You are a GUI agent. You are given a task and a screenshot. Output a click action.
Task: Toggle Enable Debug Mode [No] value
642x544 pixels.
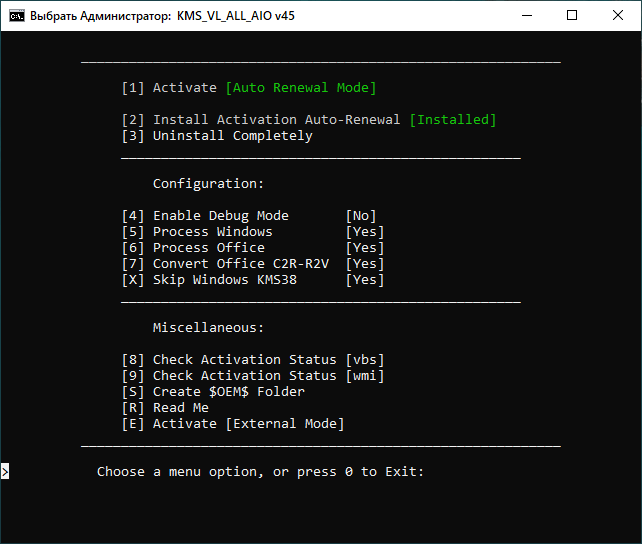pyautogui.click(x=360, y=216)
